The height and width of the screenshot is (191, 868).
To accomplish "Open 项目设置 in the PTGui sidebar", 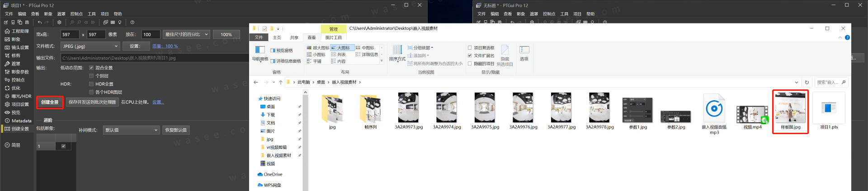I will click(17, 104).
